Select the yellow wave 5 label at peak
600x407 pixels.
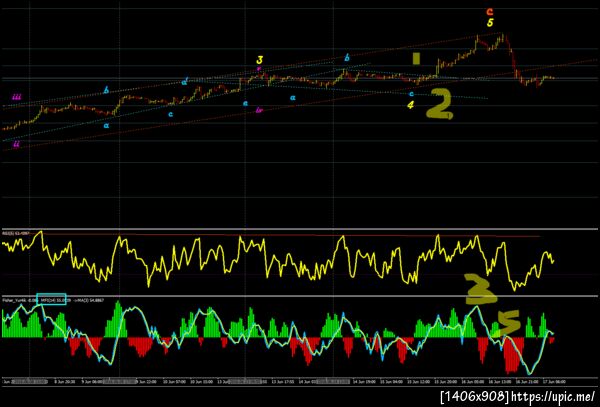[x=490, y=23]
